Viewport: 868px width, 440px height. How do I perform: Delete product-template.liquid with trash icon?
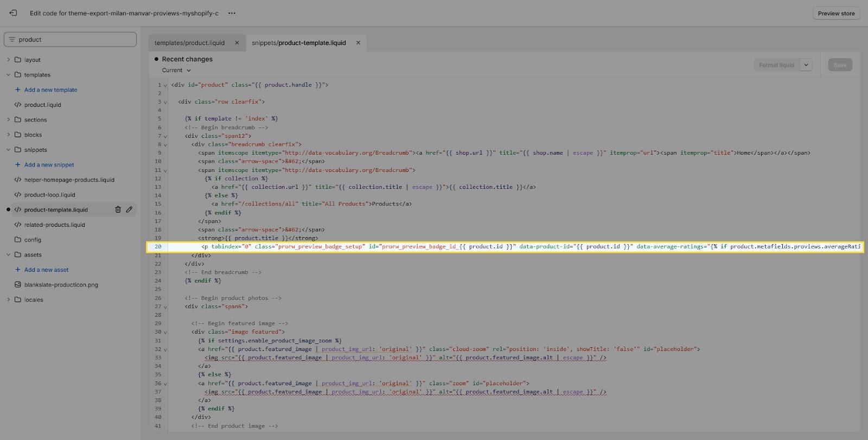pos(118,209)
